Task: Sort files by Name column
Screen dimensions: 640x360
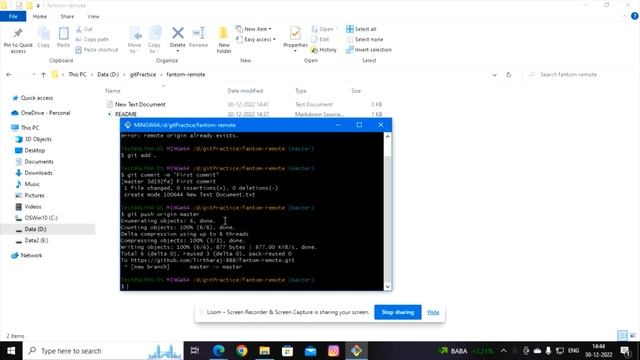Action: point(113,91)
